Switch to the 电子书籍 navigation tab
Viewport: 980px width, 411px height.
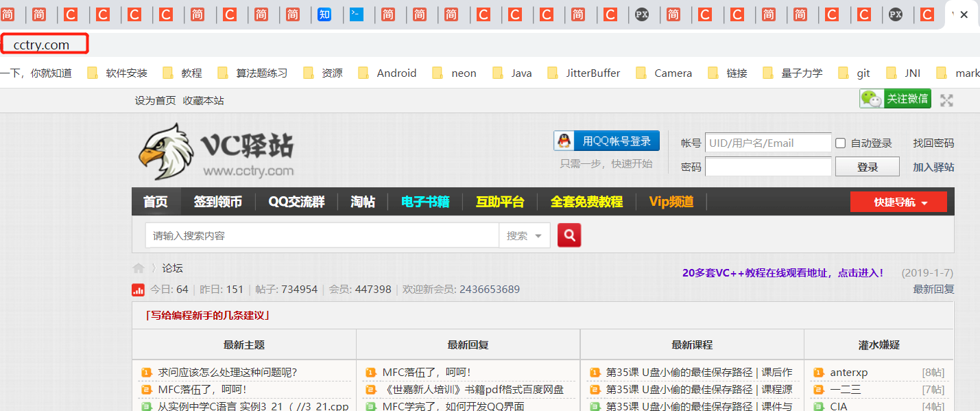[x=425, y=202]
